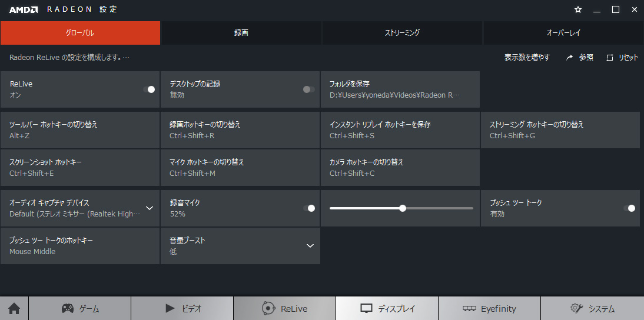Select the ゲーム bottom tab label
Image resolution: width=644 pixels, height=320 pixels.
click(x=89, y=309)
